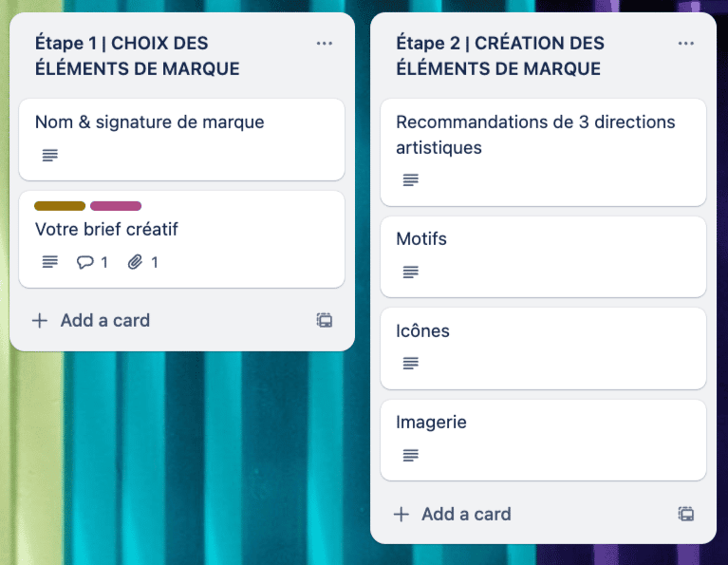Open the Imagerie card
This screenshot has width=728, height=565.
(x=543, y=440)
